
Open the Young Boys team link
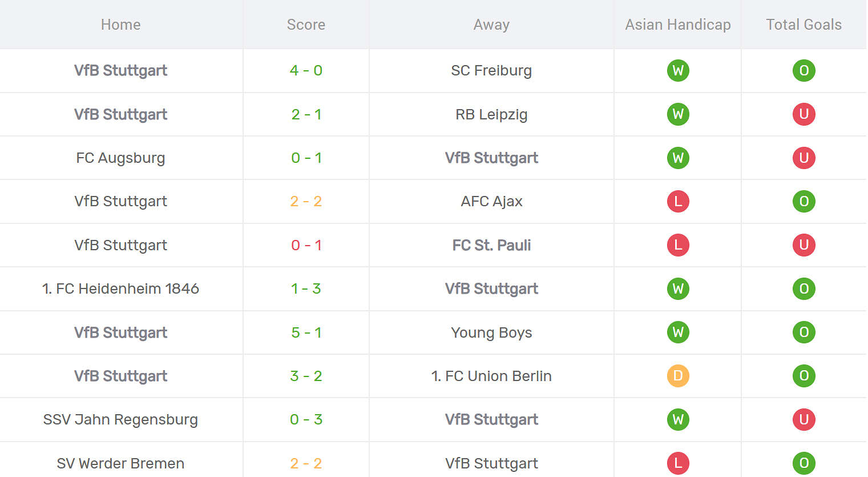click(491, 332)
